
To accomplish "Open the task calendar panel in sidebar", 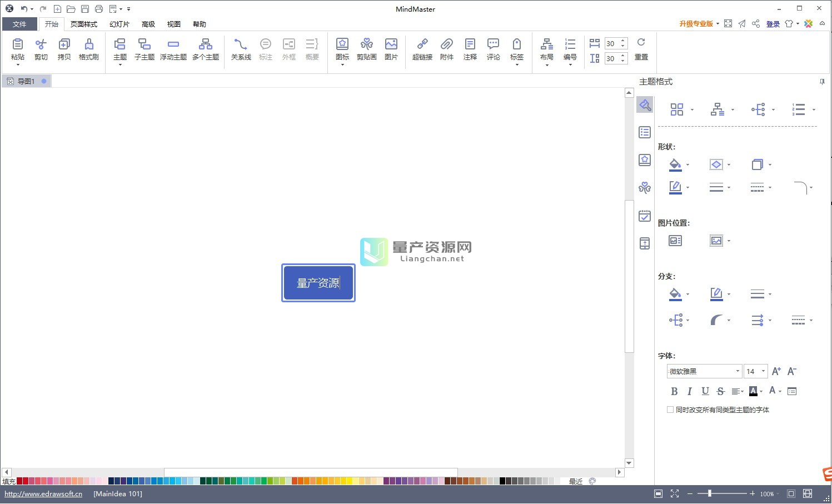I will tap(645, 216).
